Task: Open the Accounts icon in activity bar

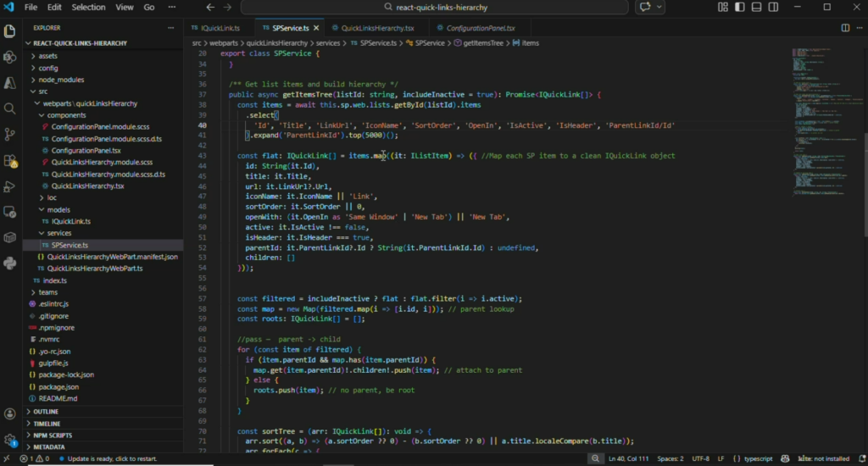Action: point(10,413)
